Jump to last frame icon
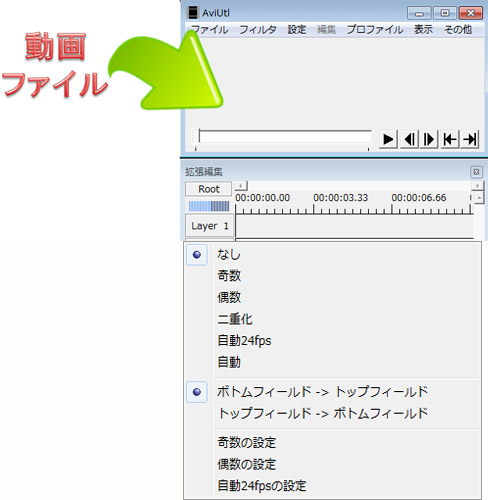 click(x=470, y=139)
